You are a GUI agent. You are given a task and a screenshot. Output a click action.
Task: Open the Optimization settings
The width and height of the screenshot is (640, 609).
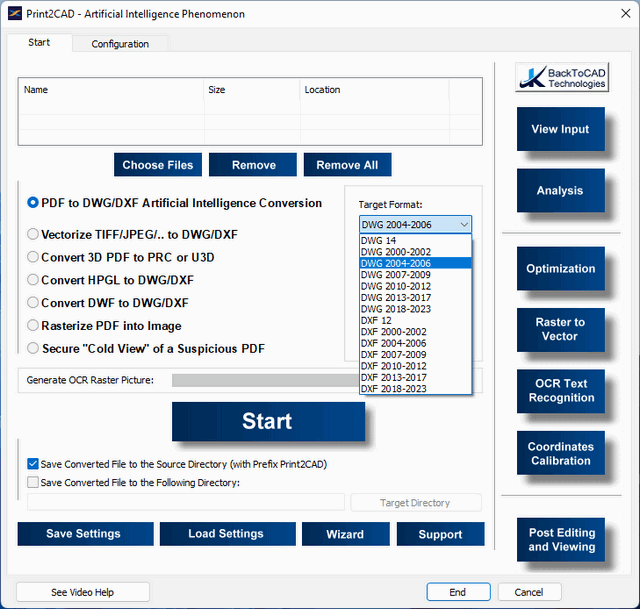click(560, 268)
